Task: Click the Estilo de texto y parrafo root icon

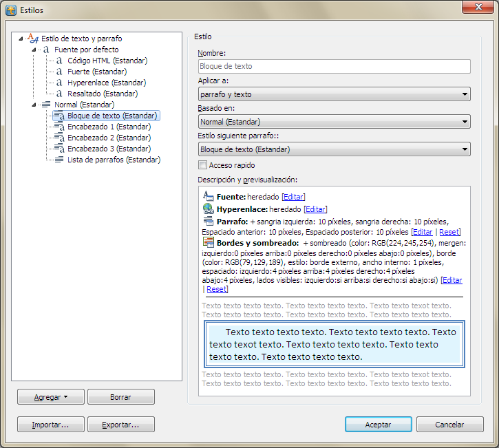Action: coord(34,39)
